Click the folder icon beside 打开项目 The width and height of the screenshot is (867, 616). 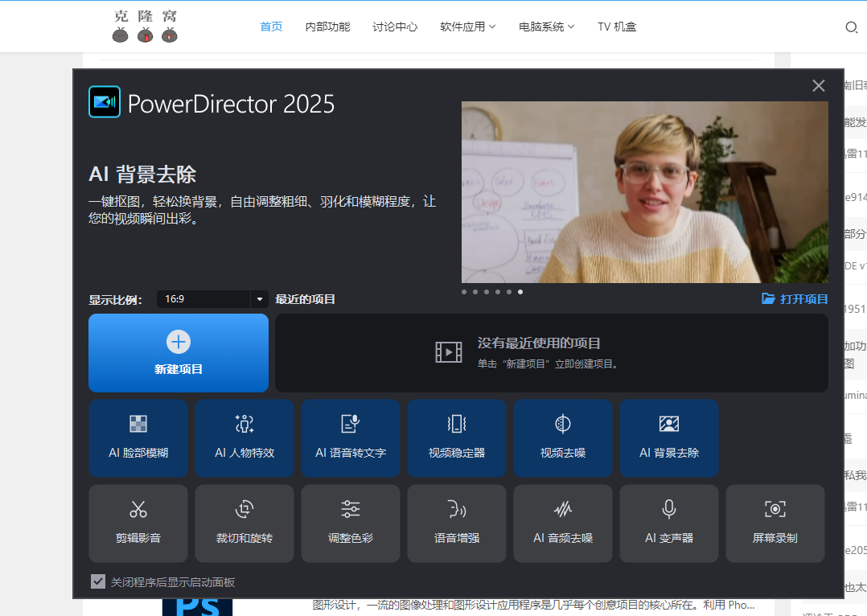768,298
